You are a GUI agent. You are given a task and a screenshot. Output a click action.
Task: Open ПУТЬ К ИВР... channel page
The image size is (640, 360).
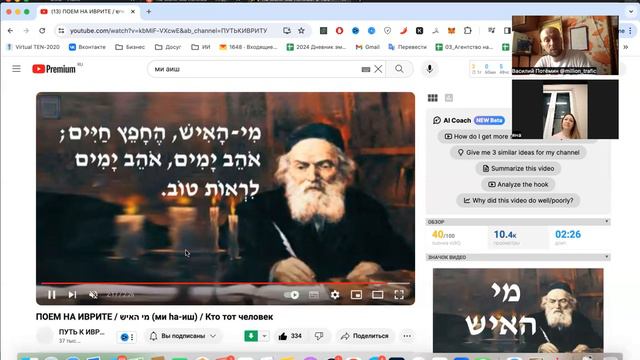[81, 332]
